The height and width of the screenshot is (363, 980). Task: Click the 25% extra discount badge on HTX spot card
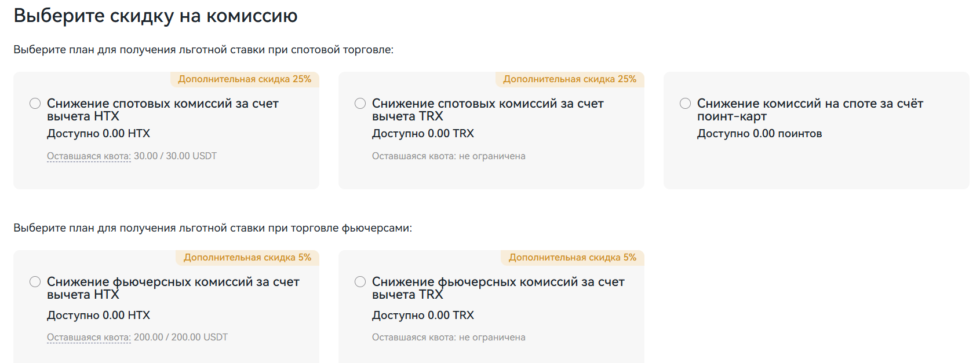pyautogui.click(x=245, y=80)
